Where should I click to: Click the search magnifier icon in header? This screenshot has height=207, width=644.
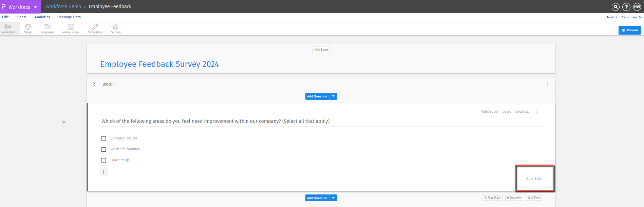[x=615, y=7]
